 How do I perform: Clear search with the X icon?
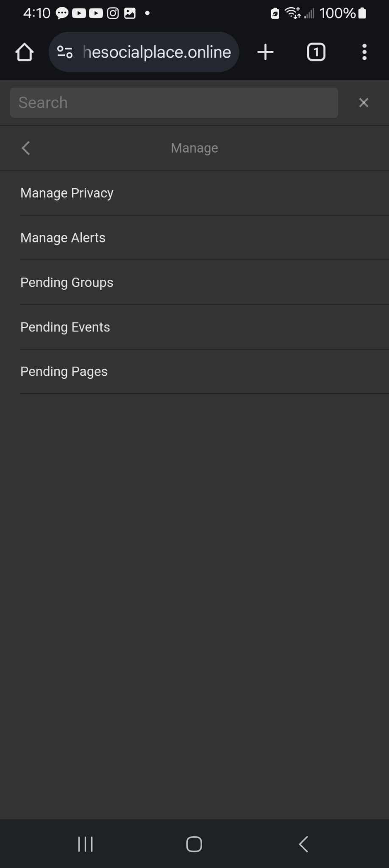point(364,103)
